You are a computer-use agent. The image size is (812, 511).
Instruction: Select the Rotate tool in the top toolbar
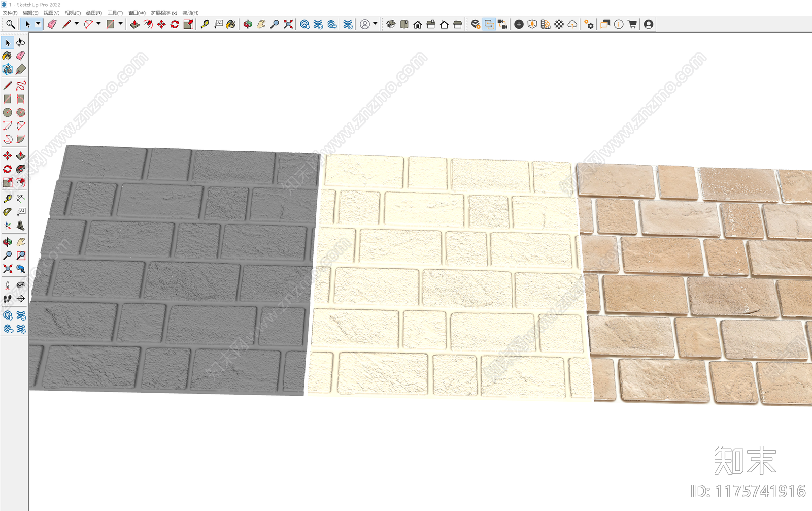pyautogui.click(x=175, y=24)
